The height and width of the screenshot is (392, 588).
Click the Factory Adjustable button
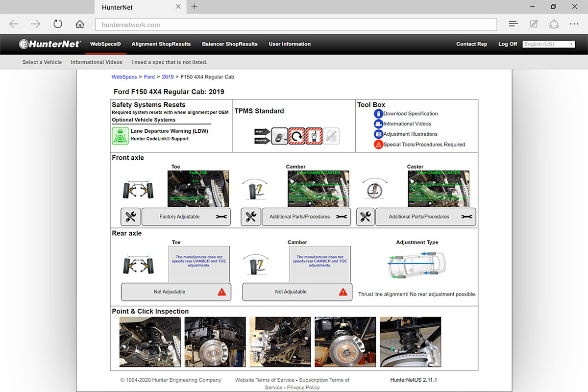(186, 217)
